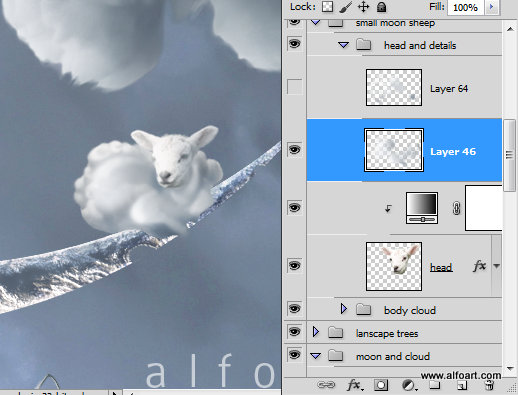This screenshot has height=395, width=518.
Task: Show Layer 64 visibility box
Action: (294, 87)
